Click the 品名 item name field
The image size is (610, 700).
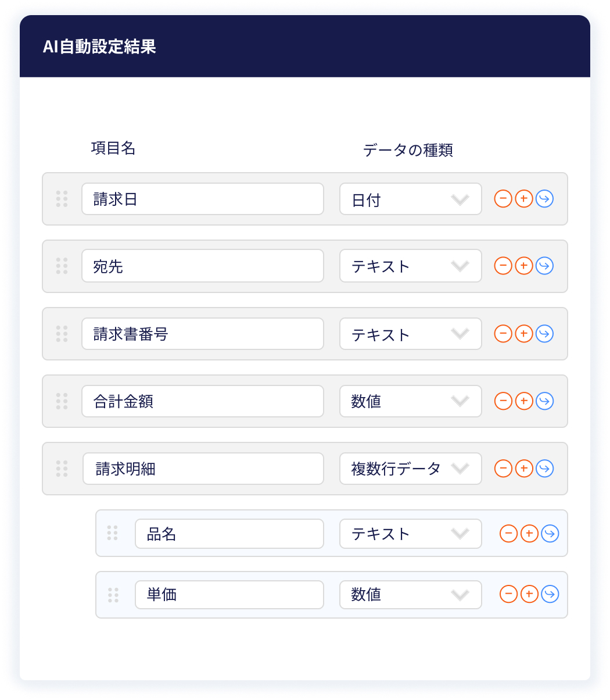pyautogui.click(x=229, y=534)
